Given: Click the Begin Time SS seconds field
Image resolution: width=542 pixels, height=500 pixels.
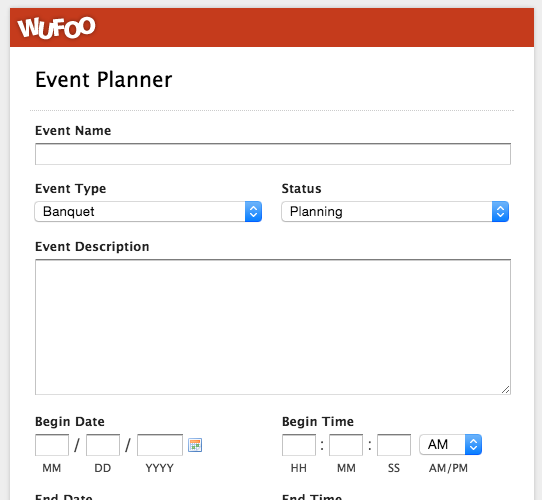Looking at the screenshot, I should tap(394, 445).
